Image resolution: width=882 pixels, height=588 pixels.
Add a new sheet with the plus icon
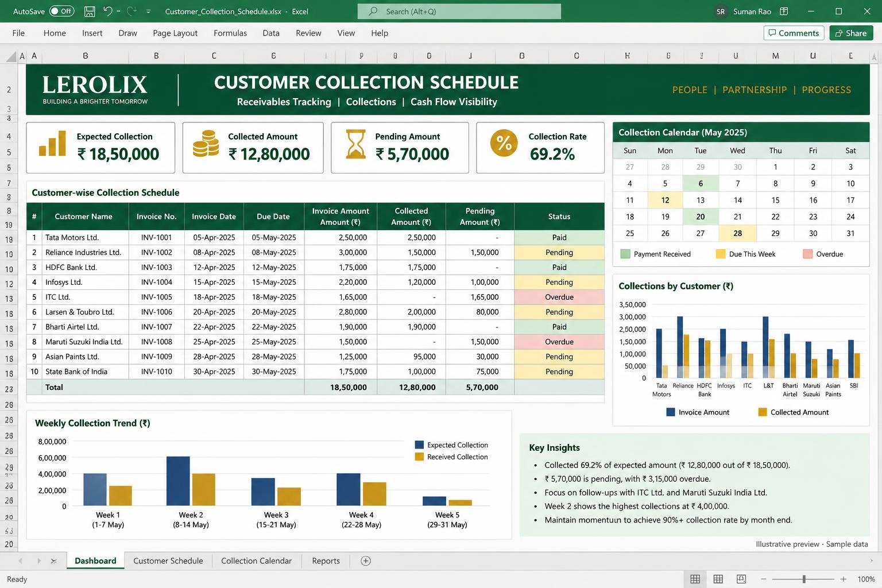(366, 561)
